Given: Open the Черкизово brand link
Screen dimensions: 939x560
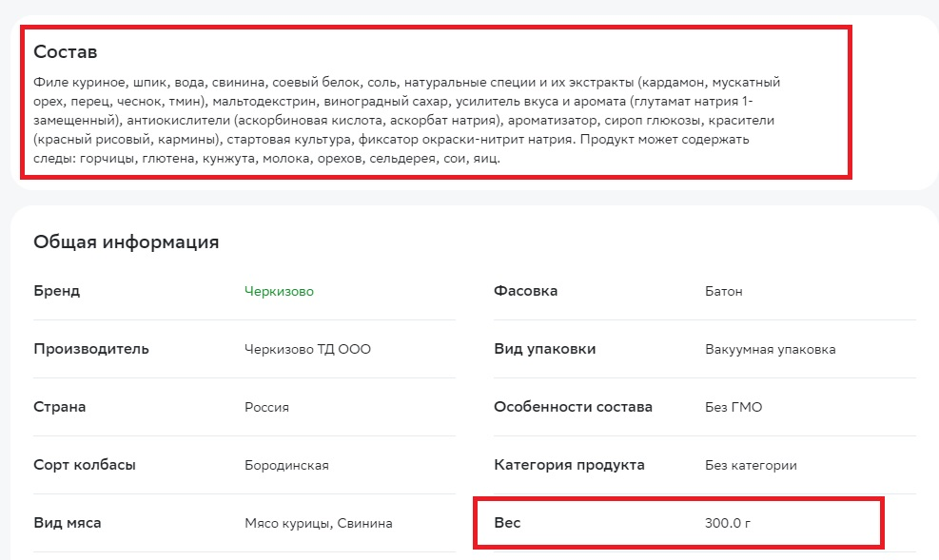Looking at the screenshot, I should tap(279, 291).
